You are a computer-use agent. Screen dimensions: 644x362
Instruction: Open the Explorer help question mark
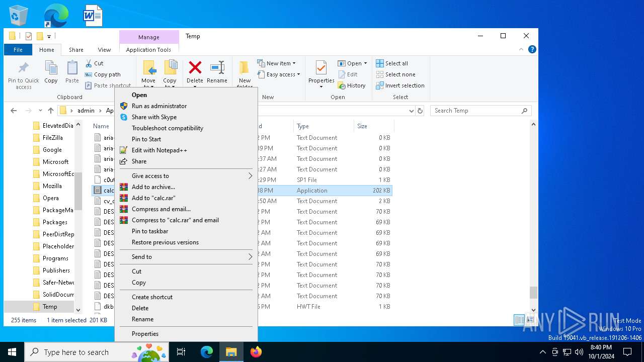tap(532, 49)
